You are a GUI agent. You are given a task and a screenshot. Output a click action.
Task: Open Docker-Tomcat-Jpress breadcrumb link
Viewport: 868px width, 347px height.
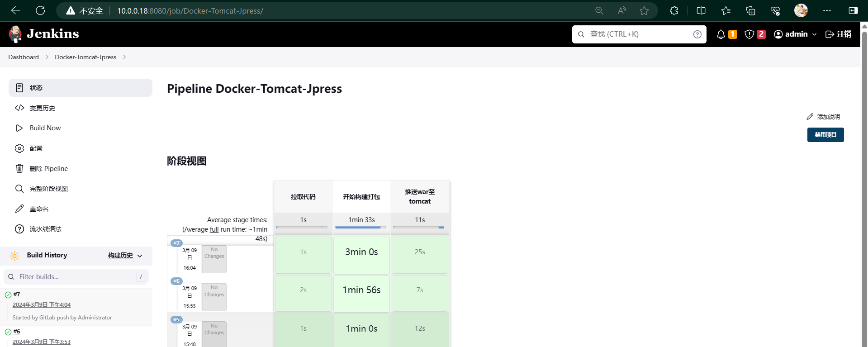(x=85, y=57)
